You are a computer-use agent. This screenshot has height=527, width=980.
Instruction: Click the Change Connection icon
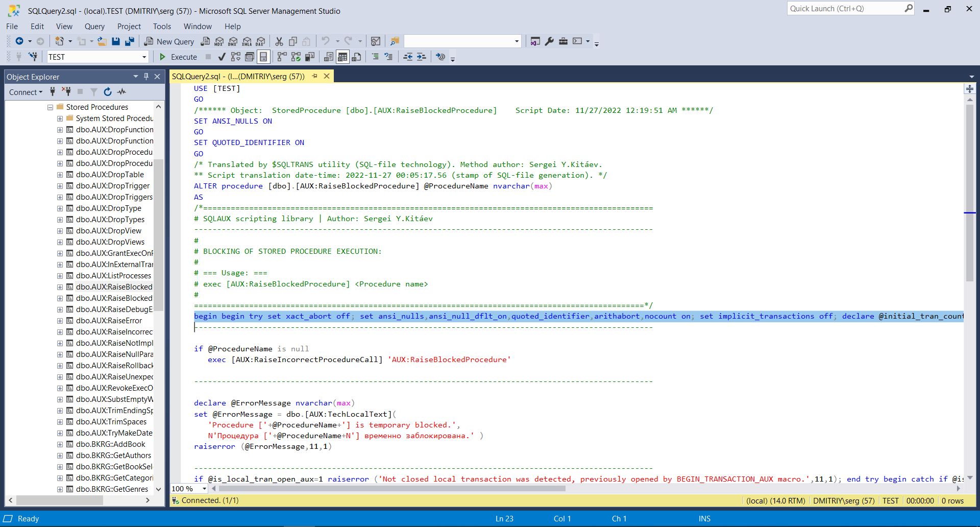click(x=33, y=57)
